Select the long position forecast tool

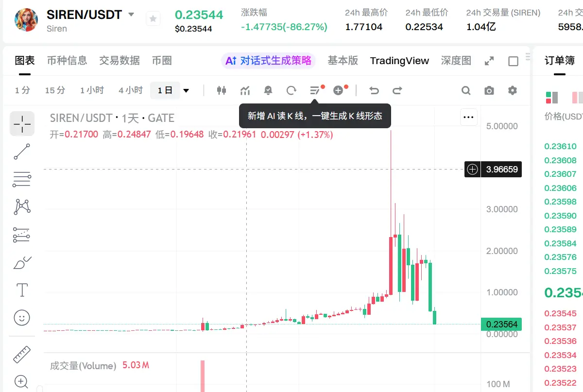tap(22, 235)
